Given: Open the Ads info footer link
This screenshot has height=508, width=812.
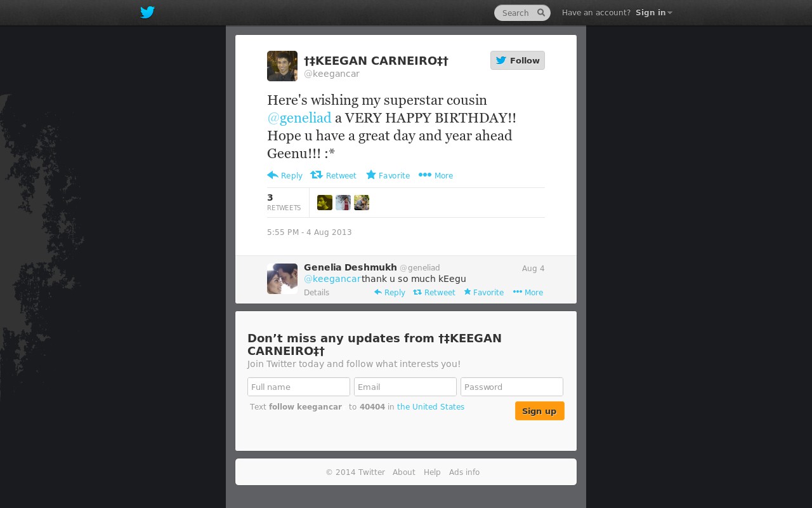Looking at the screenshot, I should pyautogui.click(x=464, y=472).
